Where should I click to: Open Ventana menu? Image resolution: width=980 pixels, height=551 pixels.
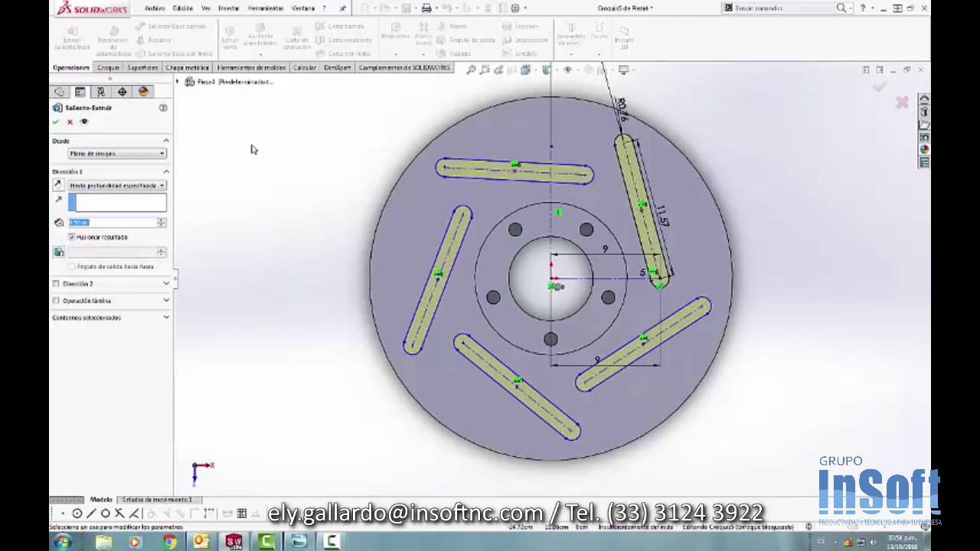303,8
